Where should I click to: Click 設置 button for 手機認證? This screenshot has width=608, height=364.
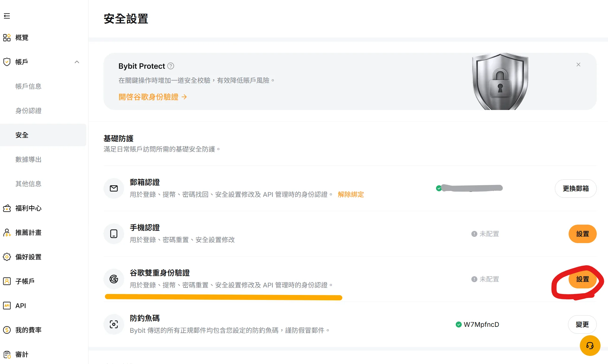(583, 234)
